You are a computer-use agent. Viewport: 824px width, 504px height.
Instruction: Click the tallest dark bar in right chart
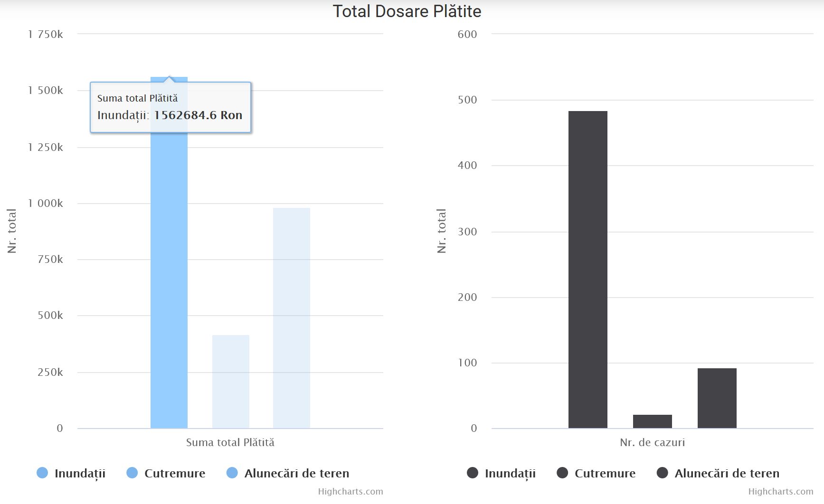[x=588, y=270]
